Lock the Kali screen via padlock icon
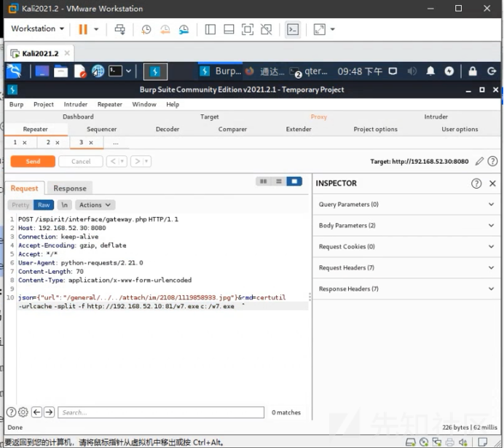This screenshot has height=448, width=504. (473, 71)
